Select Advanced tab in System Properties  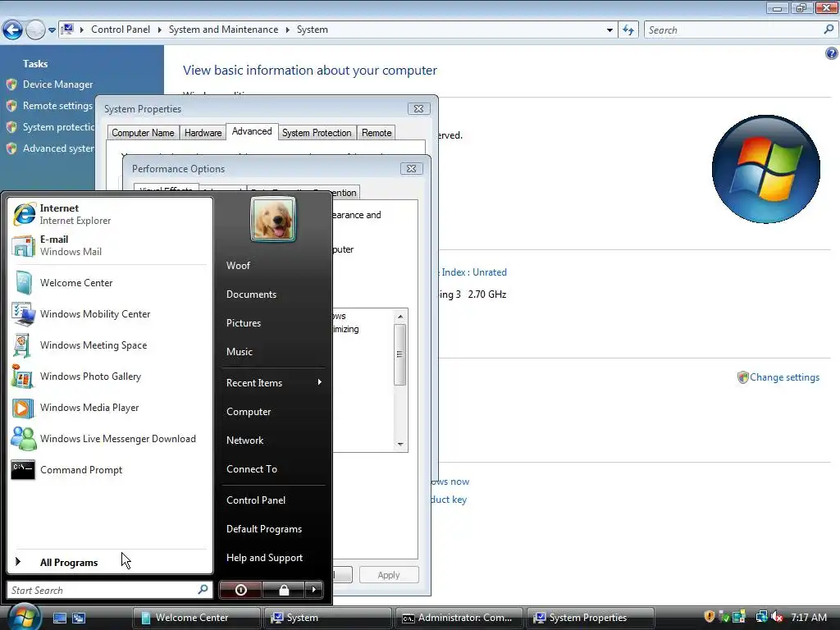click(252, 131)
